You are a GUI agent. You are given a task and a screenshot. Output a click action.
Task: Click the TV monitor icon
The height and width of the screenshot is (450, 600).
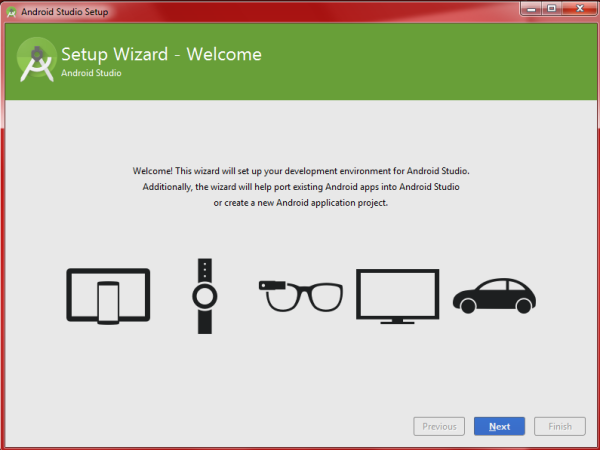398,296
